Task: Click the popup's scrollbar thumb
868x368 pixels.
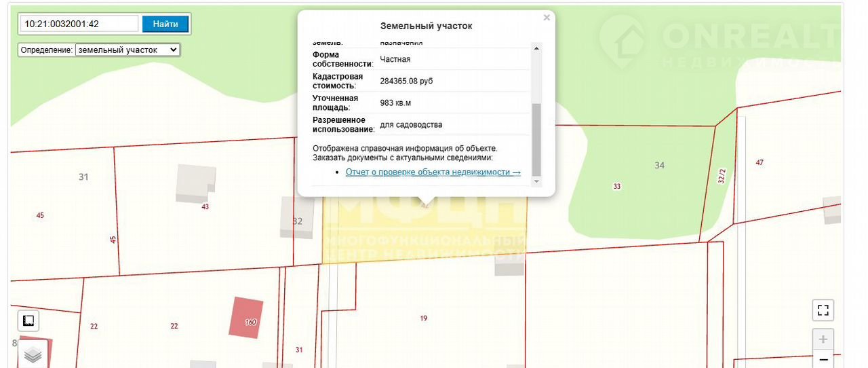Action: pos(536,138)
